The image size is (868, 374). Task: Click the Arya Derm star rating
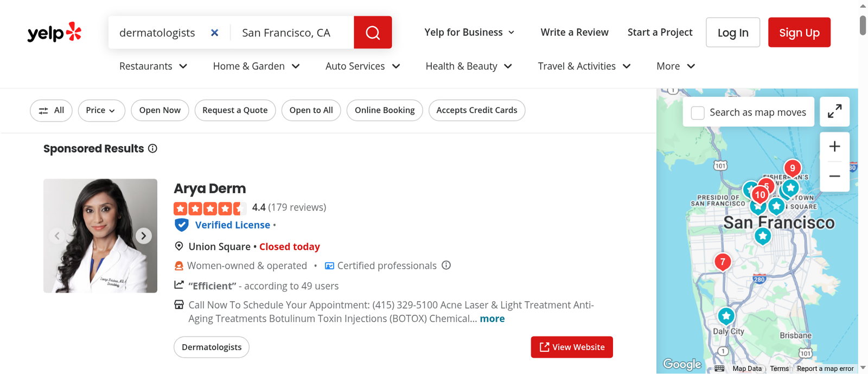(x=210, y=208)
